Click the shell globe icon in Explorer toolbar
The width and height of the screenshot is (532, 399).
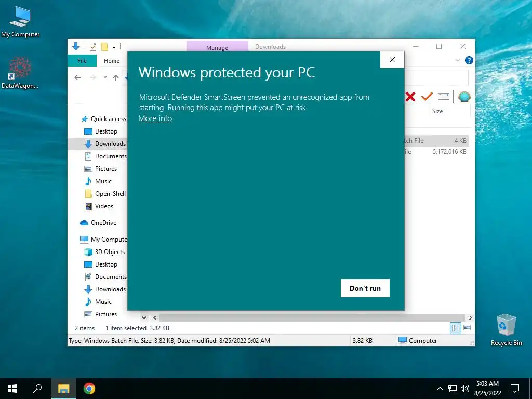(464, 97)
